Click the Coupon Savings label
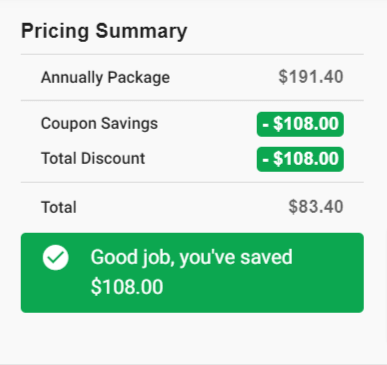 (99, 124)
